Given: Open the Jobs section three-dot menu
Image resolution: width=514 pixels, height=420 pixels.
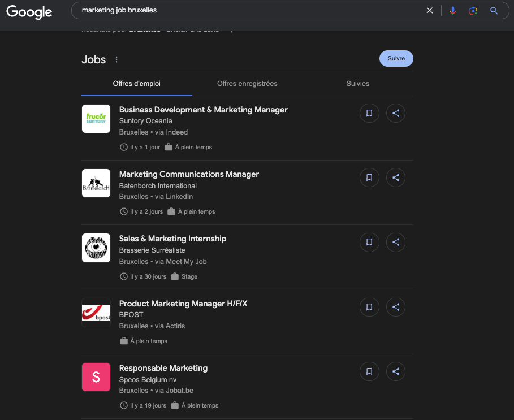Looking at the screenshot, I should pyautogui.click(x=116, y=59).
